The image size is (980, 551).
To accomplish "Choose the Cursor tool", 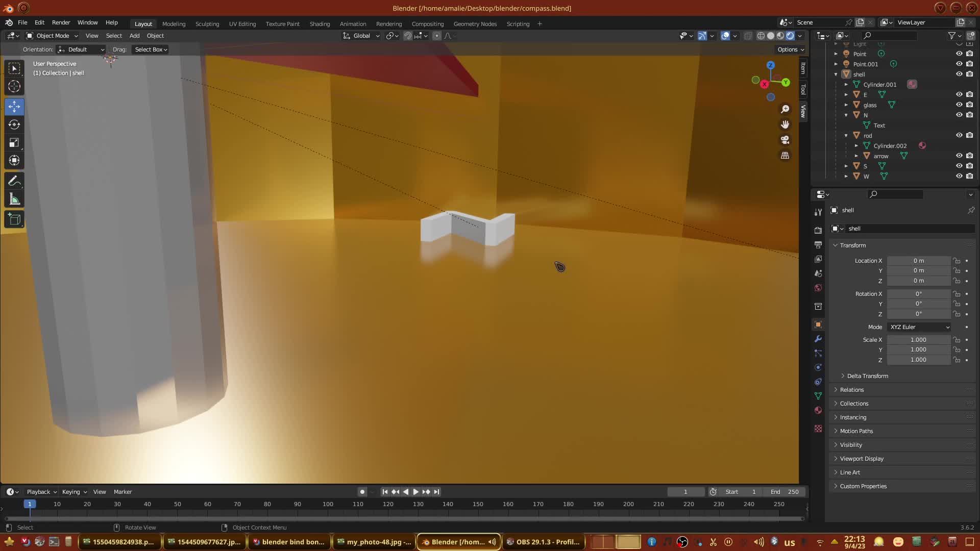I will tap(14, 86).
